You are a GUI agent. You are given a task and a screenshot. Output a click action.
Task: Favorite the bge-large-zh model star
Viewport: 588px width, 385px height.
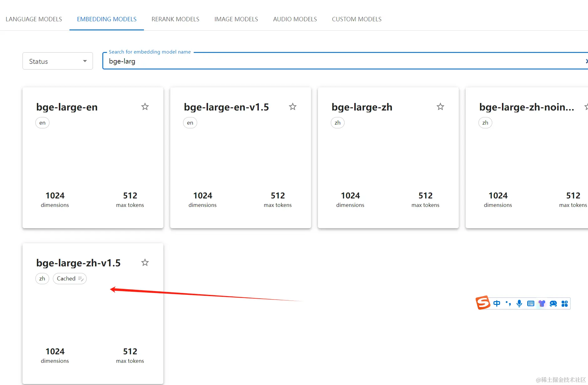pos(440,107)
